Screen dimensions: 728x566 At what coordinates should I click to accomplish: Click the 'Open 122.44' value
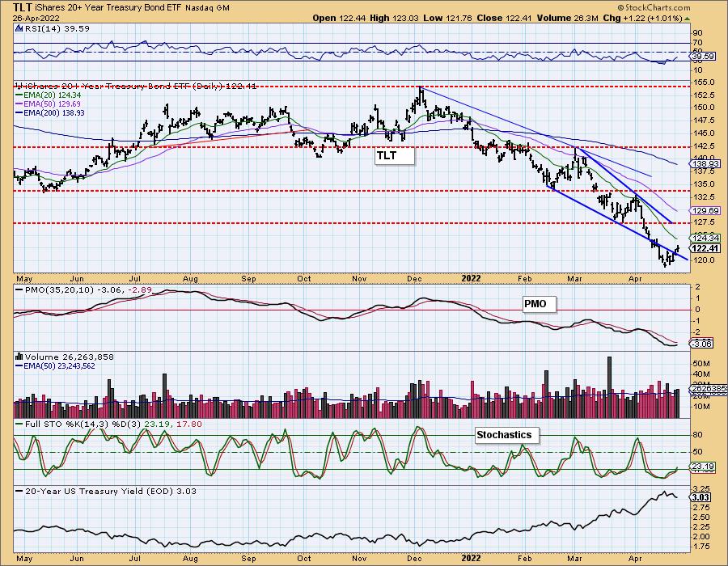point(339,18)
